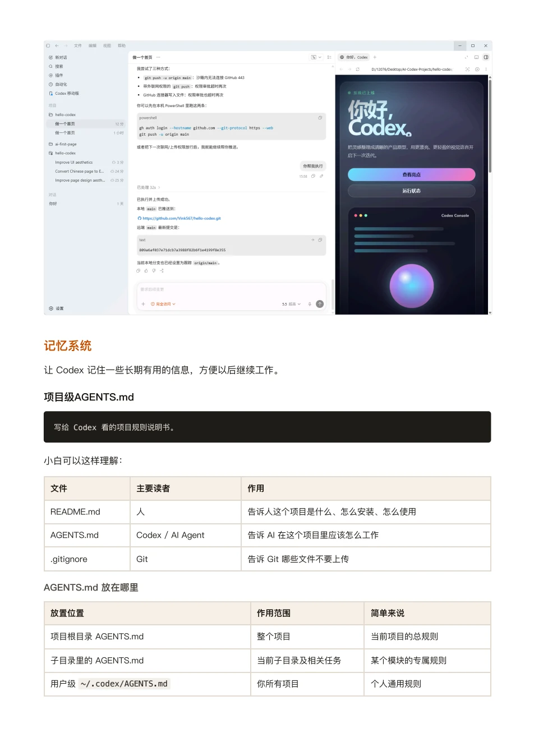Select the second hello-codex project below ai-first-page

click(x=62, y=153)
